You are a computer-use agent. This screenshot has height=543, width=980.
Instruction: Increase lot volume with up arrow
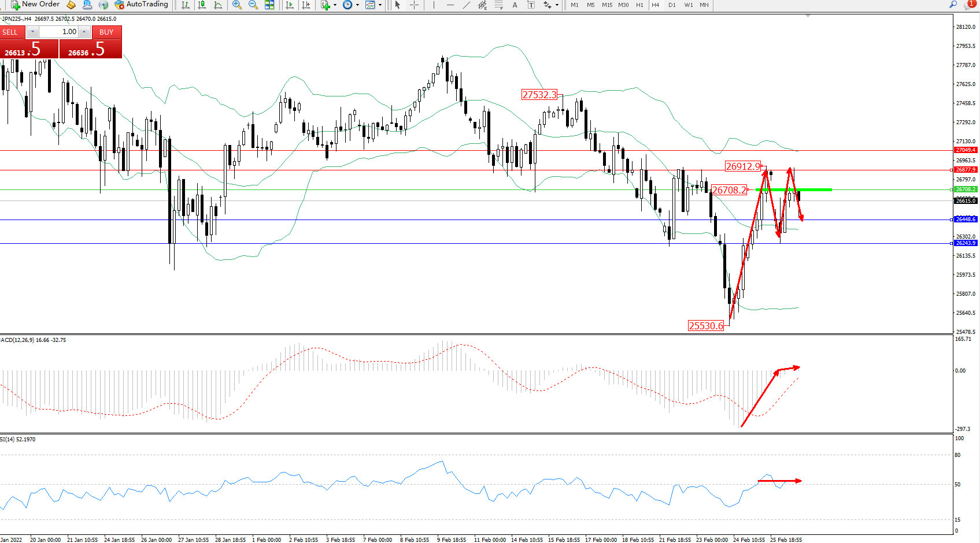tap(84, 32)
